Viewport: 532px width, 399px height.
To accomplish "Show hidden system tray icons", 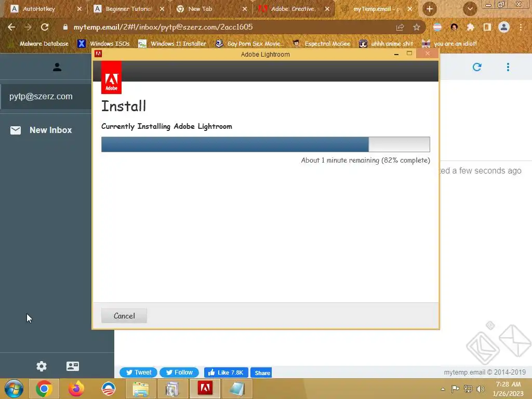I will (x=443, y=389).
